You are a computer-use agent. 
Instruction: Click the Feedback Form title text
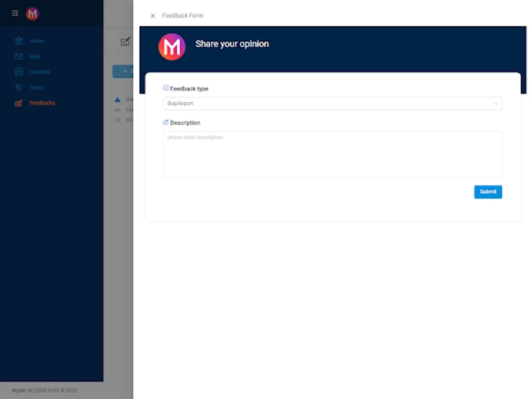click(x=182, y=16)
